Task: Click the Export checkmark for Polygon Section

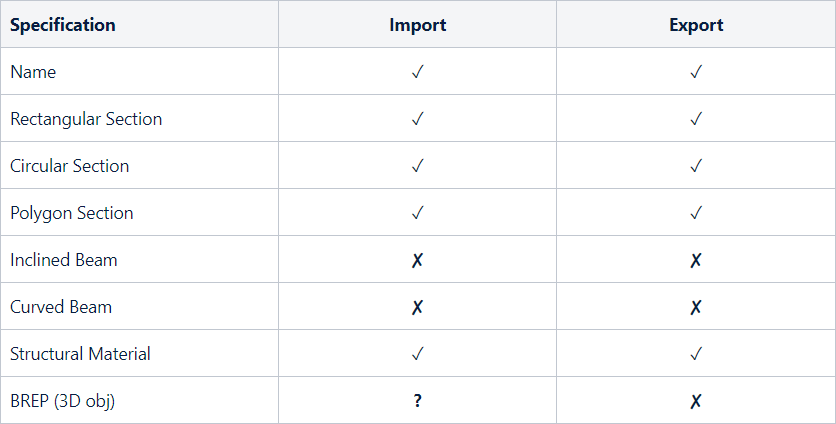Action: coord(696,213)
